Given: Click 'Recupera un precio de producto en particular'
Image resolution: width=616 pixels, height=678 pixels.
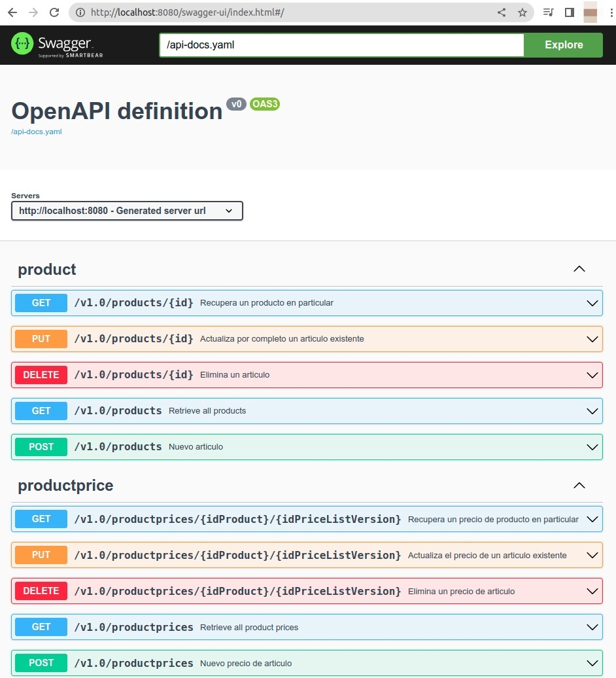Looking at the screenshot, I should tap(493, 520).
